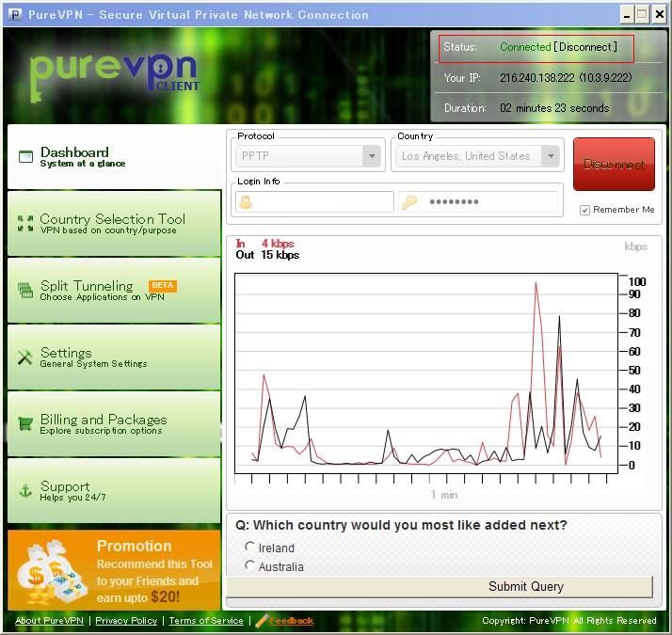The height and width of the screenshot is (635, 672).
Task: Click the green 'Connected' status text
Action: [525, 47]
